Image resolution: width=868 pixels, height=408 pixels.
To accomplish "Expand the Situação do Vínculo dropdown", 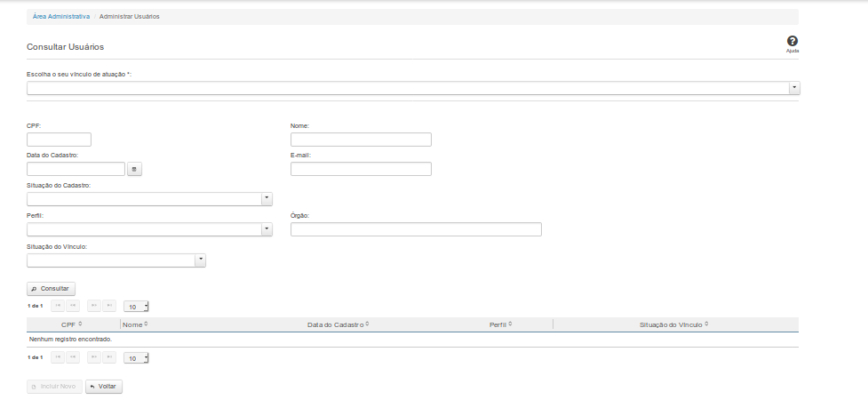I will [200, 260].
